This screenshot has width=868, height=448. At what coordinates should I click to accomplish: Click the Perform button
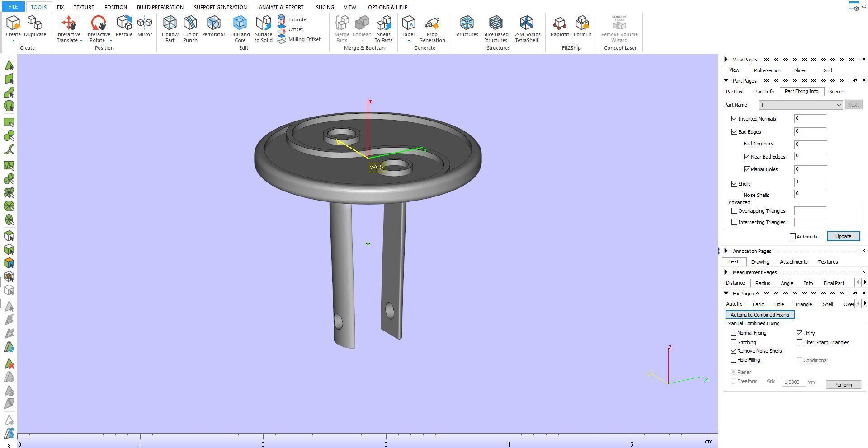coord(843,385)
